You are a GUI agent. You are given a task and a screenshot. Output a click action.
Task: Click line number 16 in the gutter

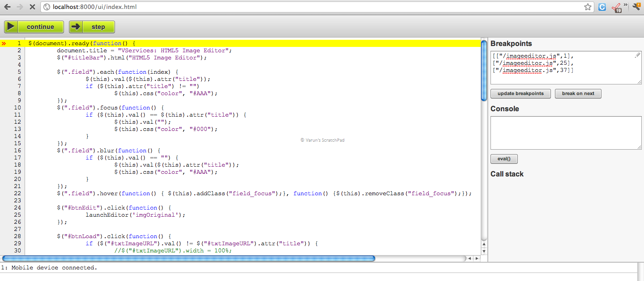(17, 151)
